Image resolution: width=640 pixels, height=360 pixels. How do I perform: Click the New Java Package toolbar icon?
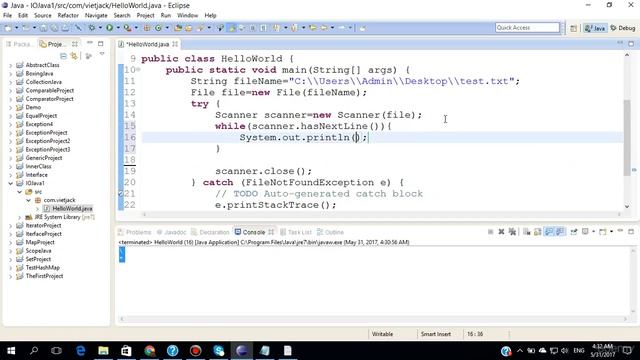point(147,28)
